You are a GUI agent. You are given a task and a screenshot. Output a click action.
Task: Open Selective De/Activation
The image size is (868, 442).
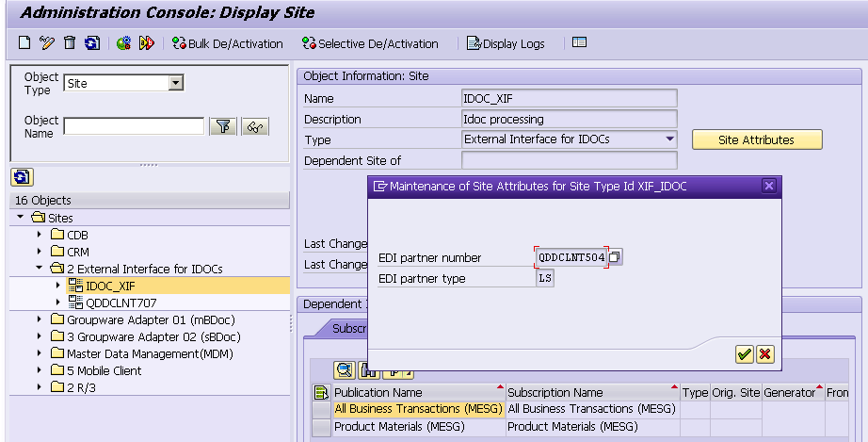(370, 43)
